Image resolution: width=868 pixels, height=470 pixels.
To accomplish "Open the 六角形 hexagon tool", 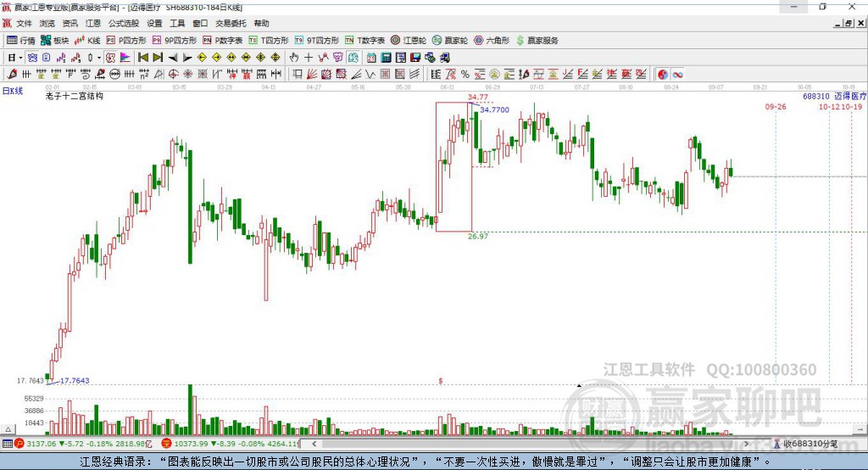I will click(492, 41).
